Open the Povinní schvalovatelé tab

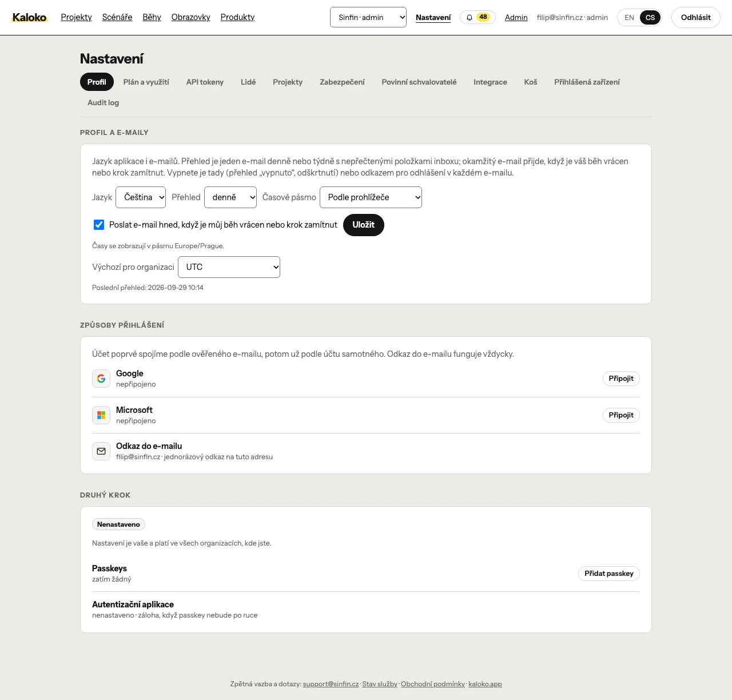pos(419,82)
